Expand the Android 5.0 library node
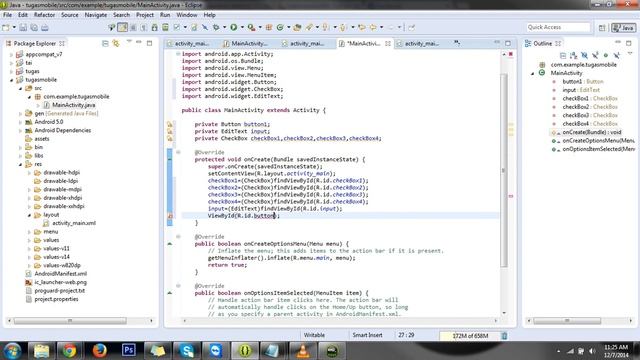The height and width of the screenshot is (360, 640). coord(20,122)
